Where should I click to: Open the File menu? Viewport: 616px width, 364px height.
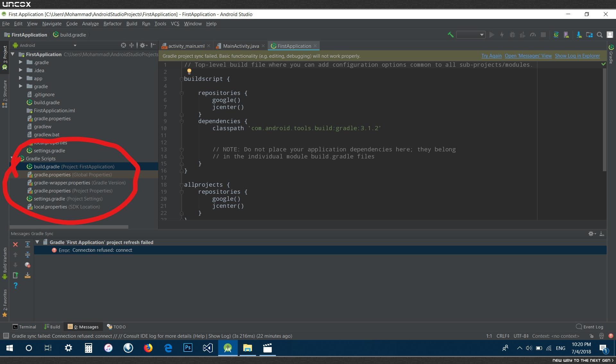pyautogui.click(x=6, y=24)
